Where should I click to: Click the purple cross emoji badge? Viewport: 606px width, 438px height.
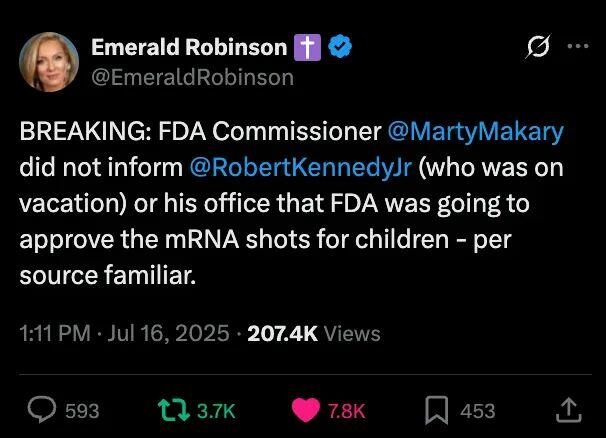tap(308, 47)
